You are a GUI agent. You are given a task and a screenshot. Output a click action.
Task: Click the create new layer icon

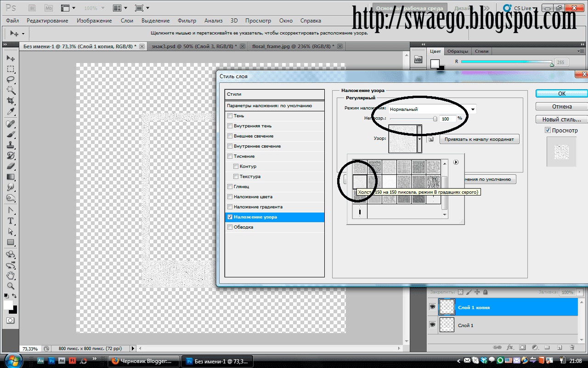[560, 347]
